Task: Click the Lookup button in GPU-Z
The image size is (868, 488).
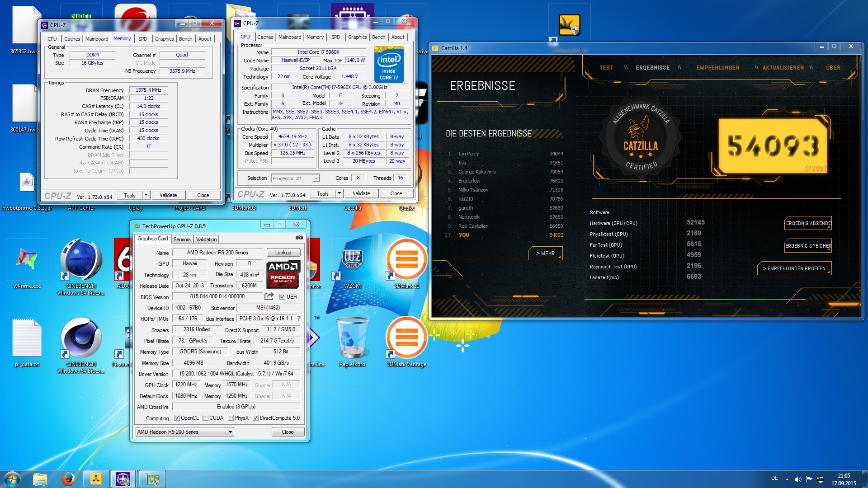Action: [x=283, y=253]
